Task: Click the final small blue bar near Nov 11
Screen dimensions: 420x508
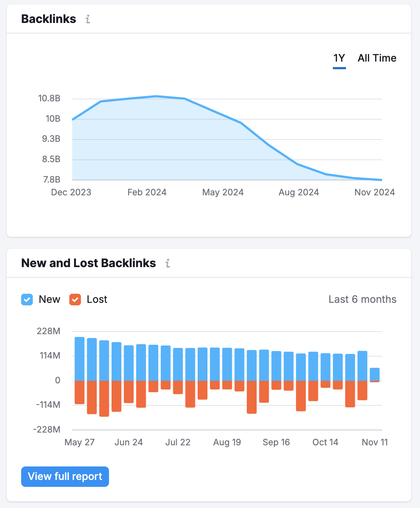Action: coord(374,374)
